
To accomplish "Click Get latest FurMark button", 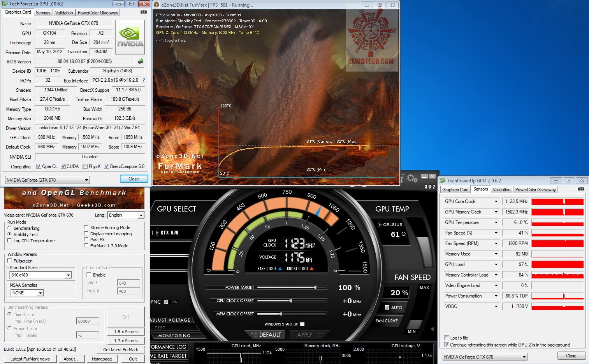I will (121, 350).
